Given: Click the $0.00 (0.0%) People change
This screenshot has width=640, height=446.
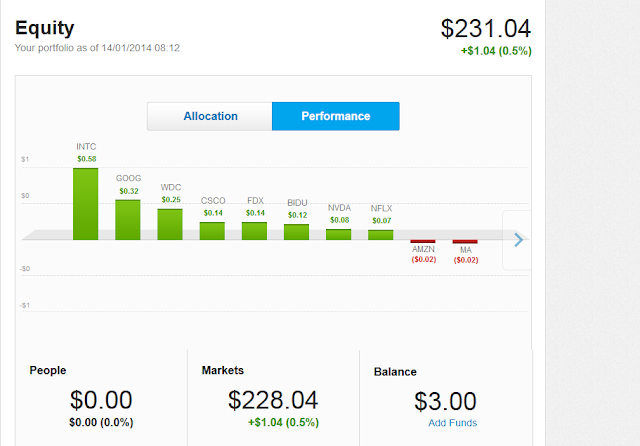Looking at the screenshot, I should point(101,422).
